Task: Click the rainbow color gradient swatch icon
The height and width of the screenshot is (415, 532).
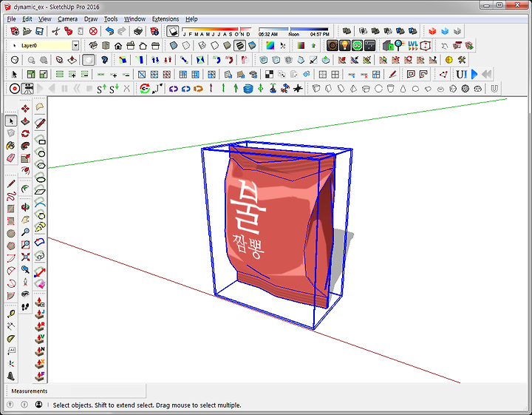Action: point(270,46)
